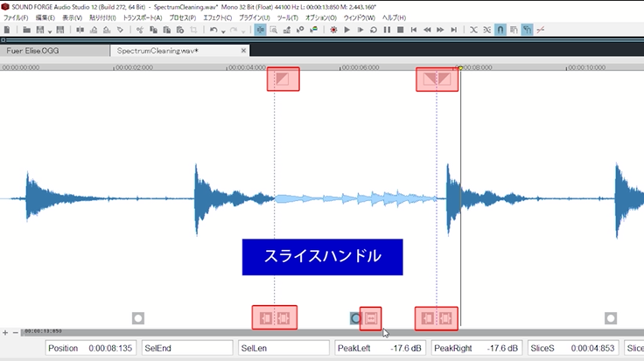Toggle the magnet snapping button

click(500, 30)
